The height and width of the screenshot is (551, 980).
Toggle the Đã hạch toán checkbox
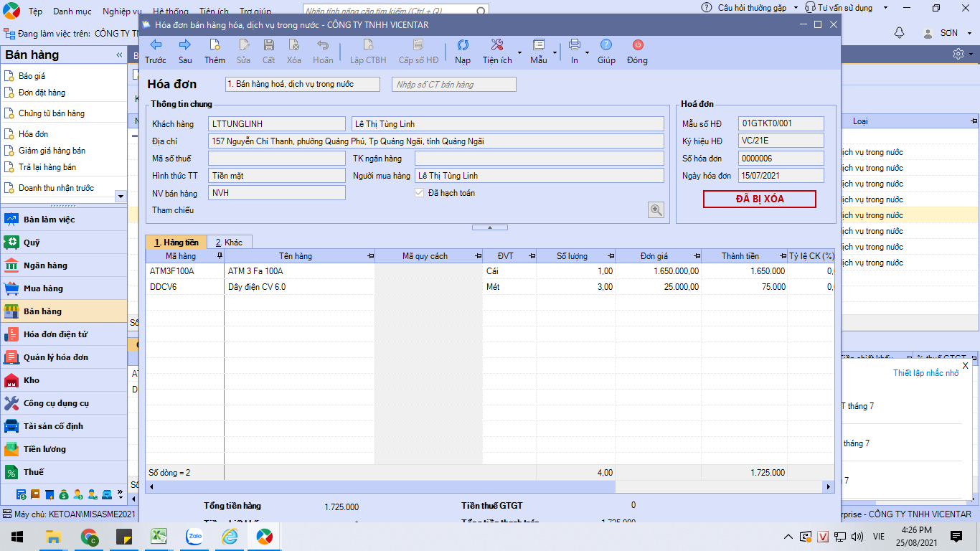point(420,193)
